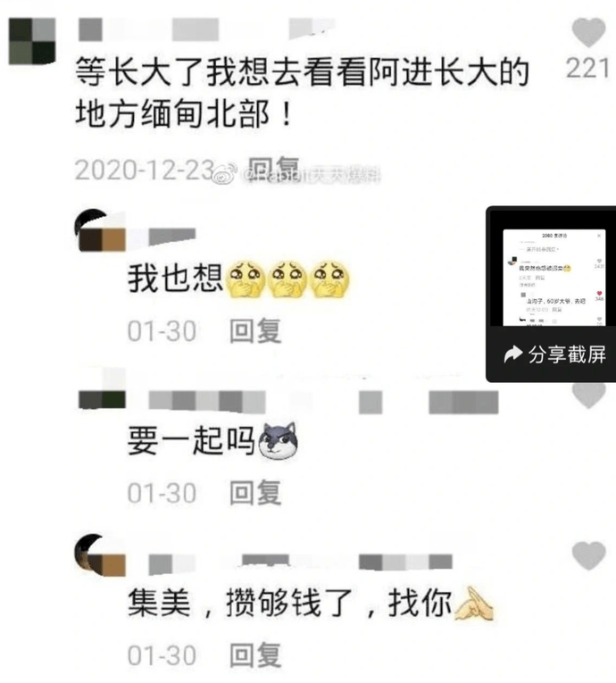
Task: Tap 分享截屏 to share the screenshot
Action: (x=567, y=354)
